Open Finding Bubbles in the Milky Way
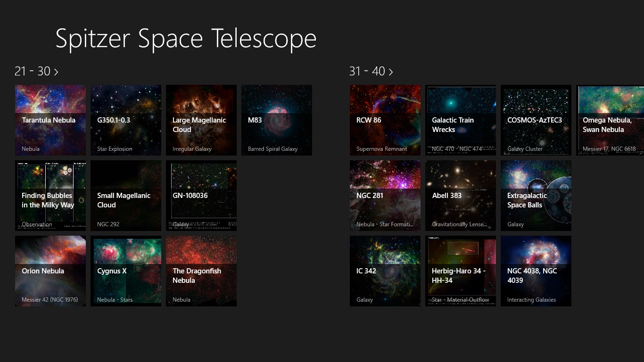This screenshot has width=644, height=362. 50,196
